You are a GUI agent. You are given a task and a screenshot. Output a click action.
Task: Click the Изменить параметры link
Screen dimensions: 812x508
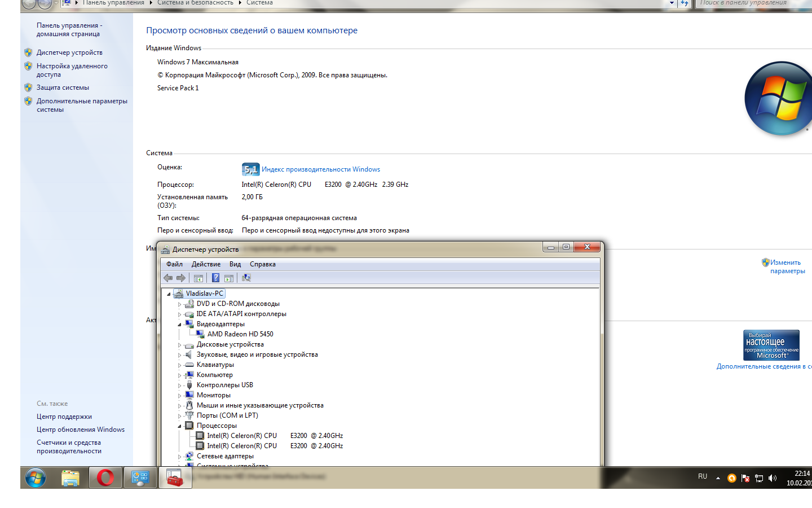787,266
